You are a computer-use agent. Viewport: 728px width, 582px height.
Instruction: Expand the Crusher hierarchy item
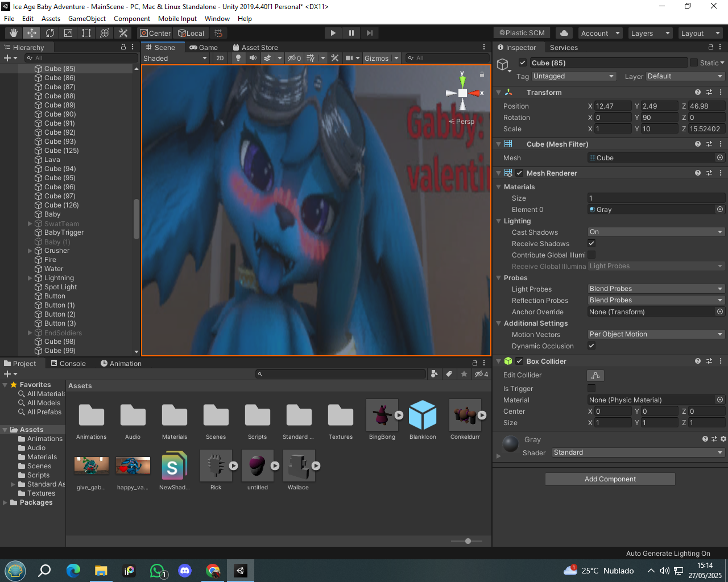click(x=30, y=251)
